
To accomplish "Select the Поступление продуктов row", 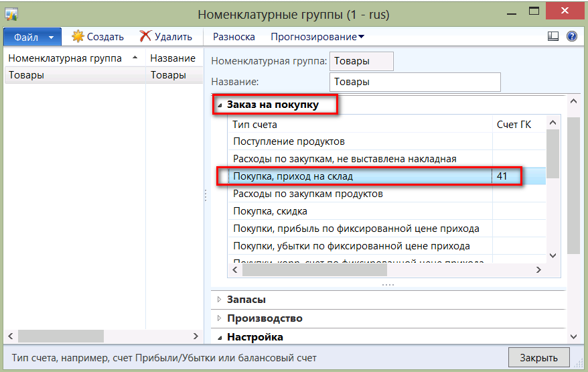I will (362, 141).
